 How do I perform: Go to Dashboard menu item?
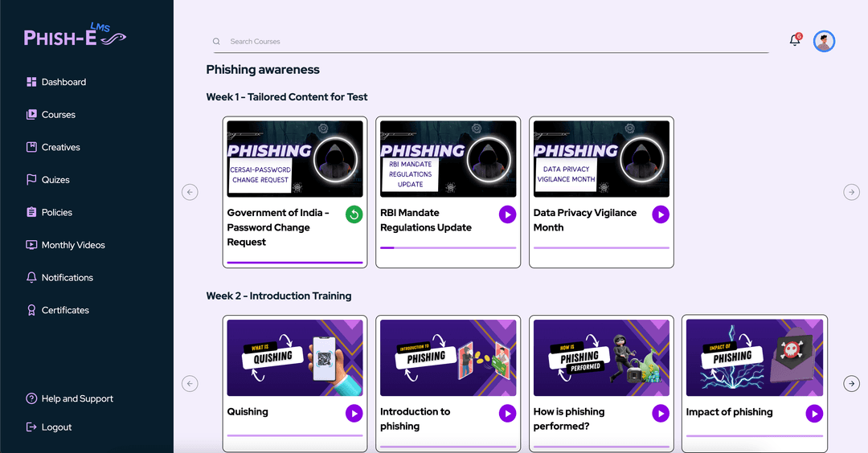(63, 82)
